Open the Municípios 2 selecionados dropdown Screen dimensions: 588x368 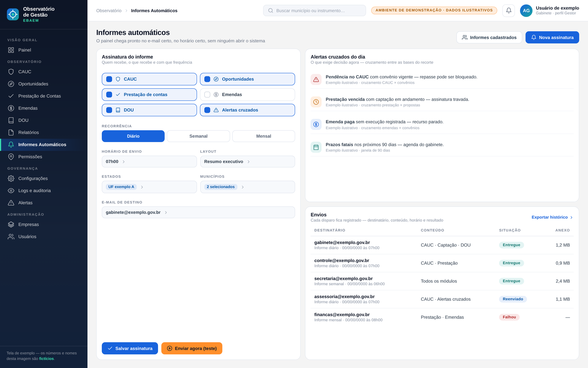point(247,187)
